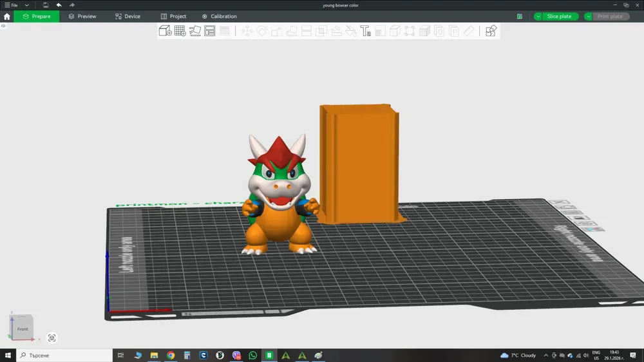Click the ENG US language indicator
Image resolution: width=644 pixels, height=362 pixels.
[596, 356]
